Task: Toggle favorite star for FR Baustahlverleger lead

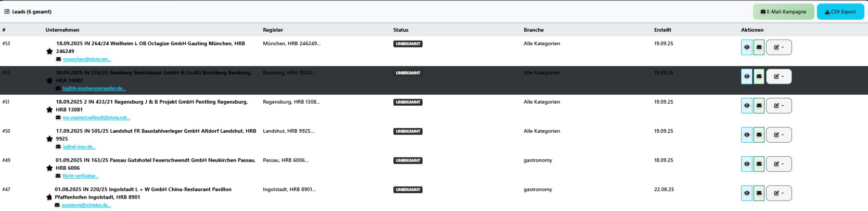Action: pyautogui.click(x=49, y=139)
